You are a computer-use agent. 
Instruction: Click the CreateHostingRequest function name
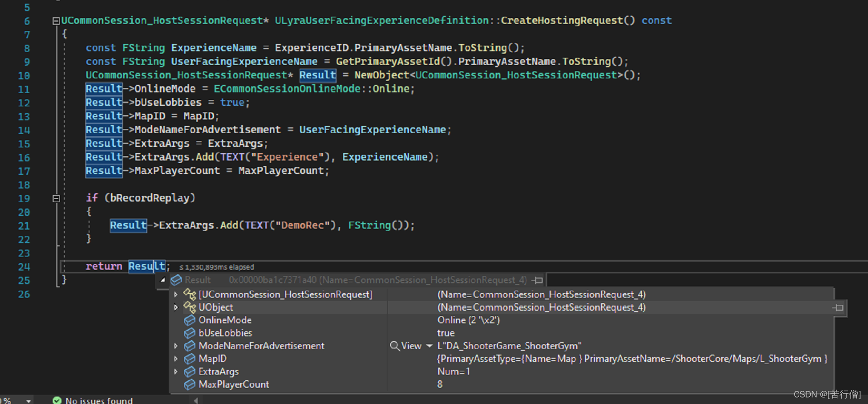pos(562,21)
